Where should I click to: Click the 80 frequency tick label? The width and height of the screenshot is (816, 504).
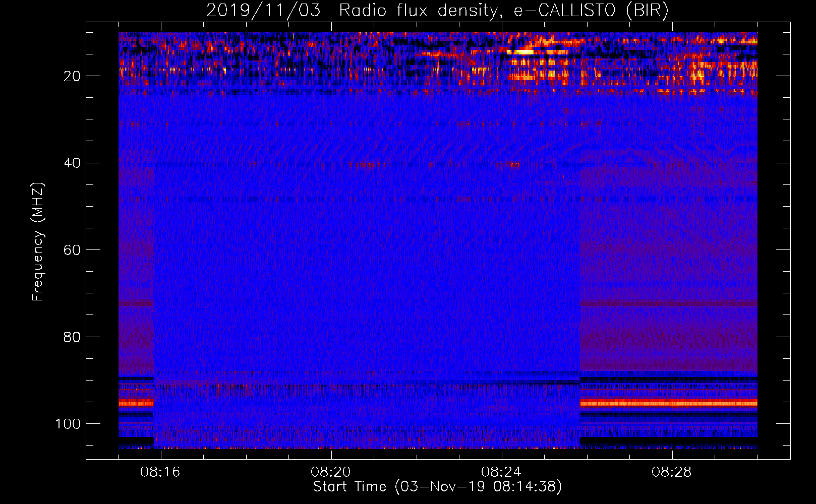point(72,337)
